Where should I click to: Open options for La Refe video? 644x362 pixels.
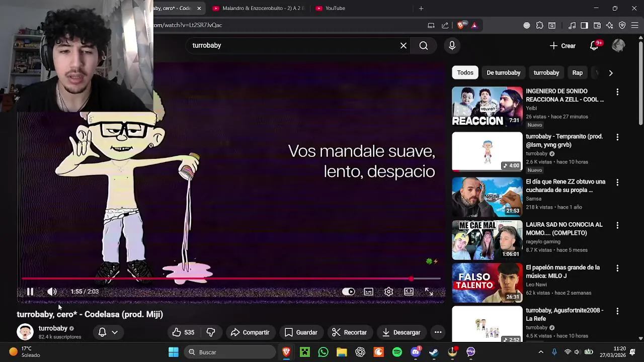pos(617,311)
